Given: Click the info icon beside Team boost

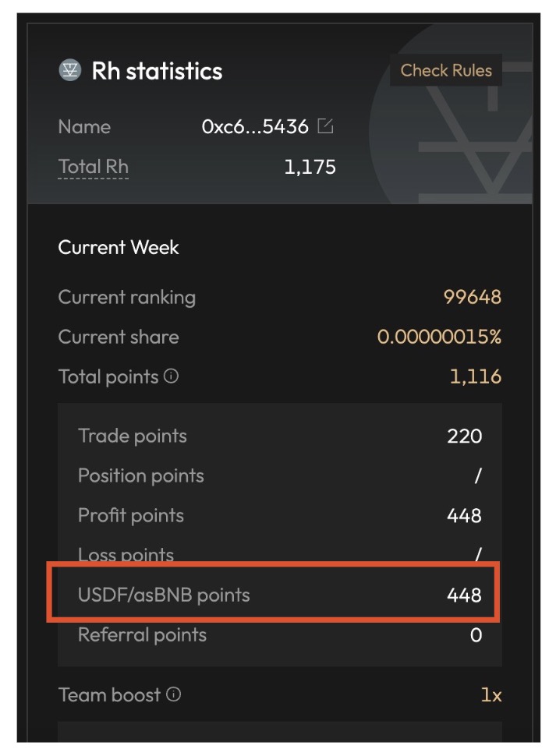Looking at the screenshot, I should click(173, 694).
